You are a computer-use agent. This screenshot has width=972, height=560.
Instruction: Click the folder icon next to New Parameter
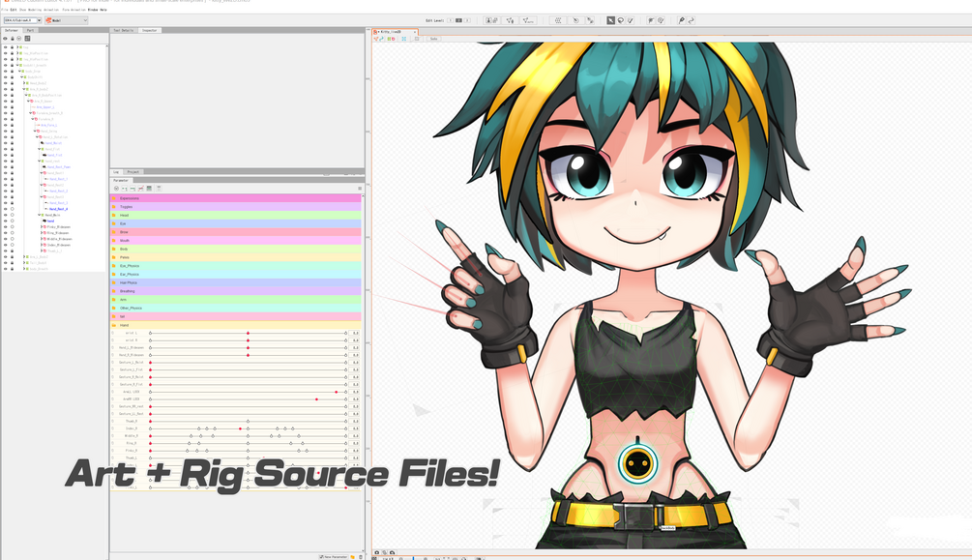352,557
